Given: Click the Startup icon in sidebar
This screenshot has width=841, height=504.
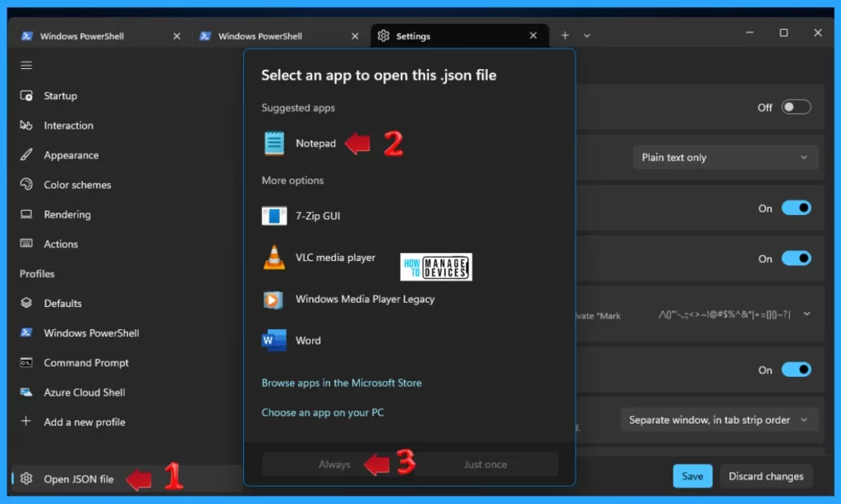Looking at the screenshot, I should (x=26, y=96).
